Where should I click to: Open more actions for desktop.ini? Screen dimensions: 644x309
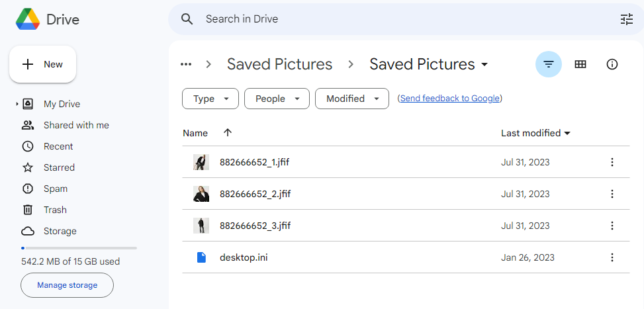click(612, 257)
